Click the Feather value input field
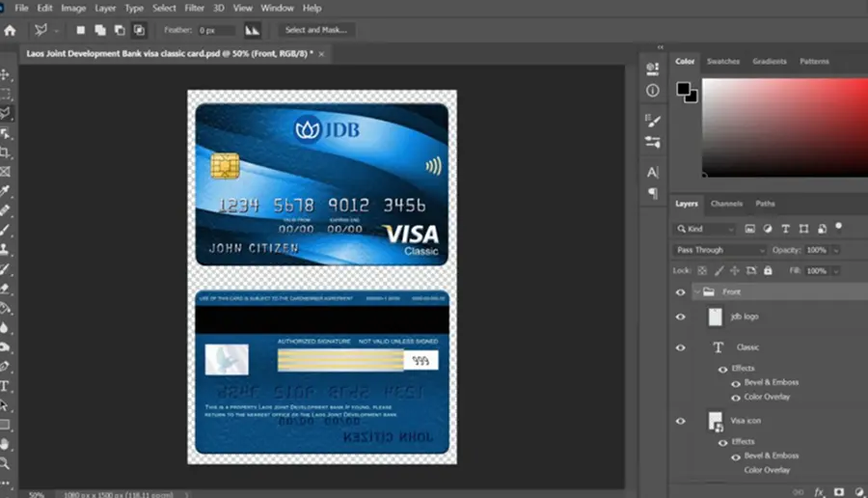 click(x=216, y=31)
